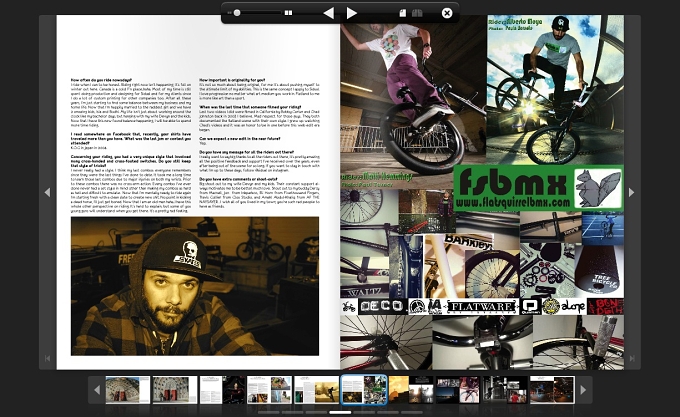680x417 pixels.
Task: Click the sepia portrait of the man in the cap
Action: pos(195,286)
